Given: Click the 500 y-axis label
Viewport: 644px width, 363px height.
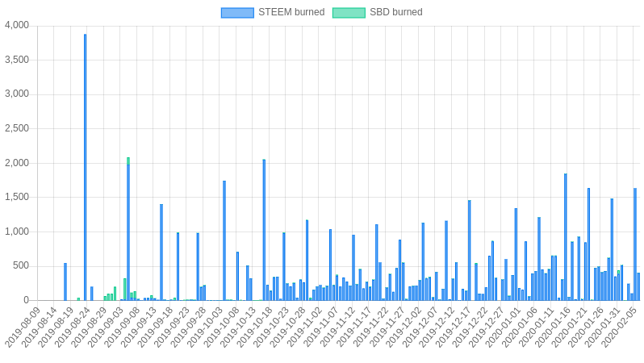Looking at the screenshot, I should (21, 265).
